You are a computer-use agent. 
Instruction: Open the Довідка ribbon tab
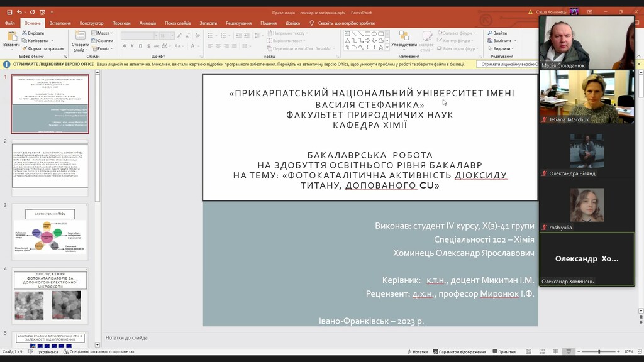point(292,23)
